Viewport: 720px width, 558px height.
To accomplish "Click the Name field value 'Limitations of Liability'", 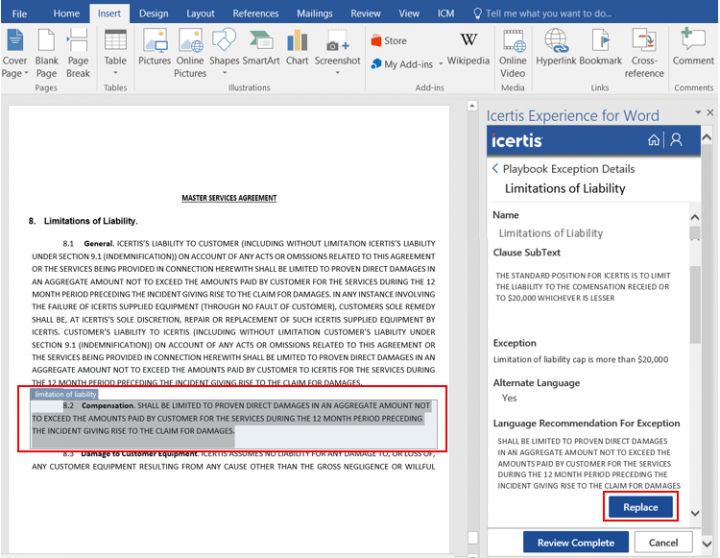I will [551, 233].
